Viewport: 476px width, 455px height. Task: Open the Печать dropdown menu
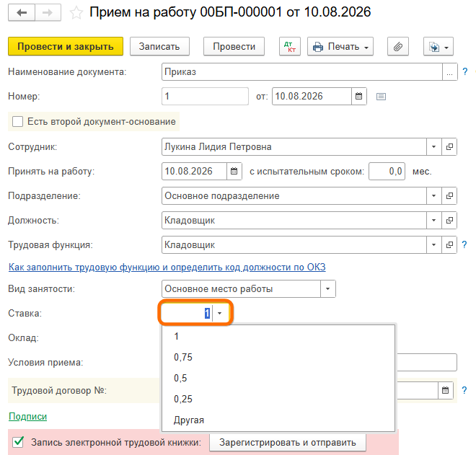pos(340,46)
